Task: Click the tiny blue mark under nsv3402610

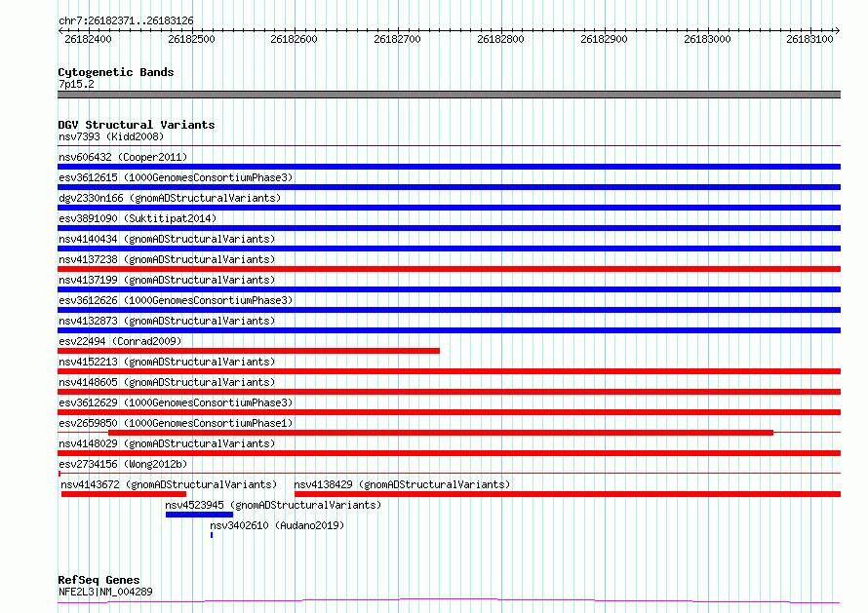Action: [212, 535]
